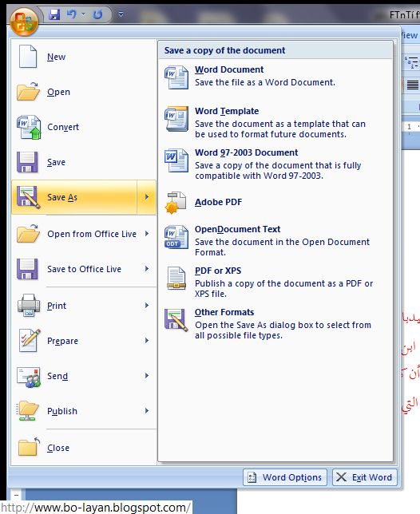Click the Print printer icon
Image resolution: width=420 pixels, height=514 pixels.
click(x=29, y=306)
